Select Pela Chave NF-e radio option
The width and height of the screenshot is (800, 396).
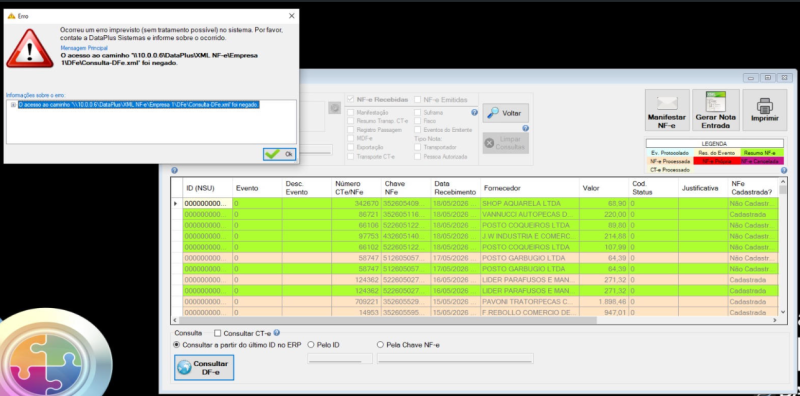[380, 345]
